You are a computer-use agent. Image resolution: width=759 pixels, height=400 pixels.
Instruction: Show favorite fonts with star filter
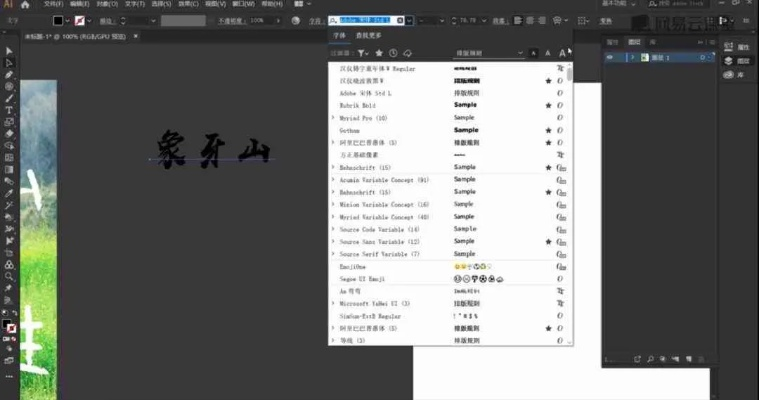(x=378, y=52)
